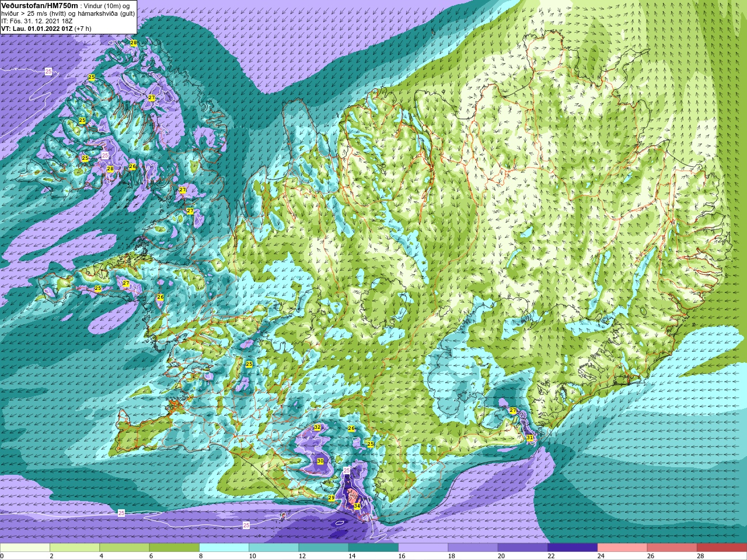Click the yellow gust label 32
Image resolution: width=747 pixels, height=560 pixels.
(317, 428)
